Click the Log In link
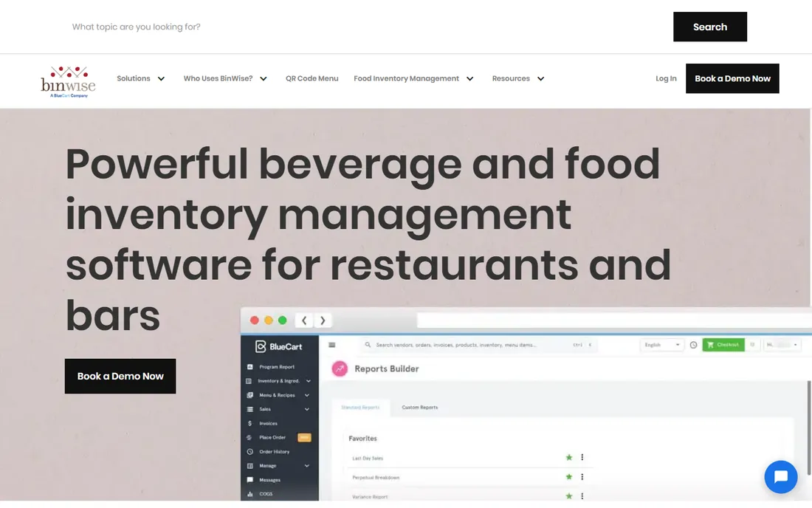The width and height of the screenshot is (812, 508). coord(666,79)
